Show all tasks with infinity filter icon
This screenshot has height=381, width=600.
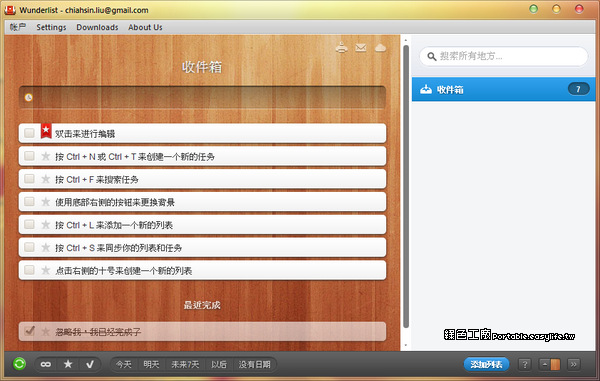point(46,364)
